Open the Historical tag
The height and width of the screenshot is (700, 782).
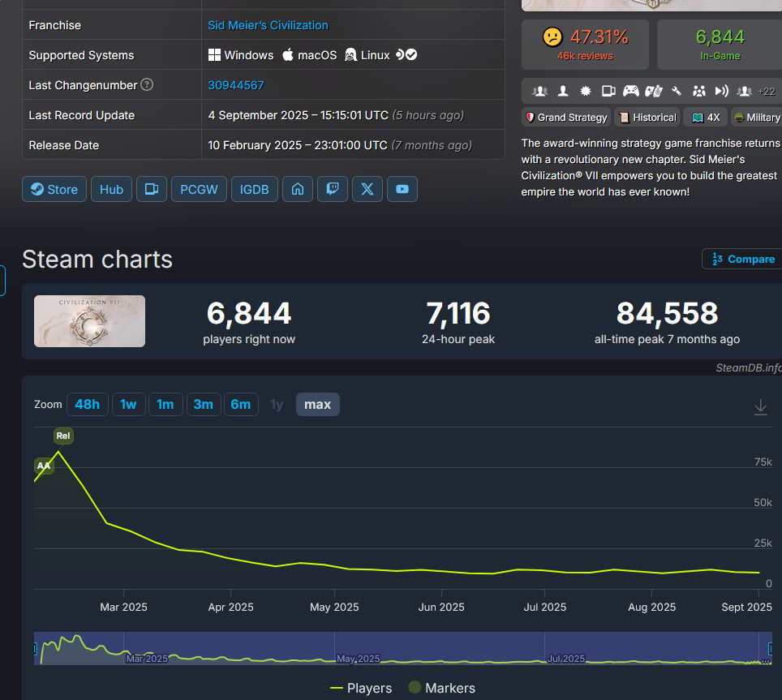pyautogui.click(x=647, y=118)
